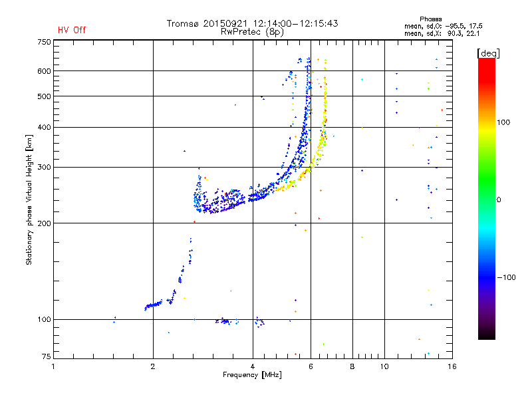Viewport: 532px width, 399px height.
Task: Click the y-axis tick label '75'
Action: point(47,356)
